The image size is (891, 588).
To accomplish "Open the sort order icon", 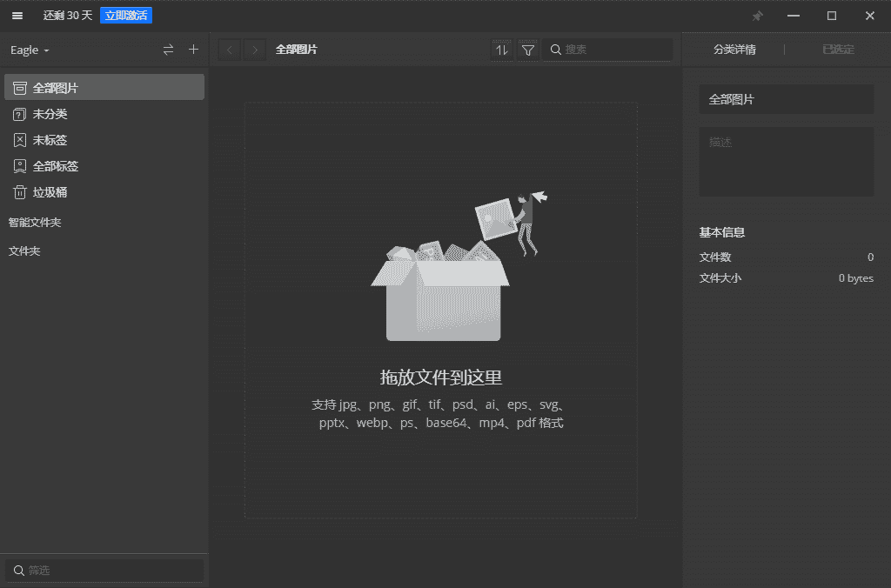I will [x=502, y=50].
